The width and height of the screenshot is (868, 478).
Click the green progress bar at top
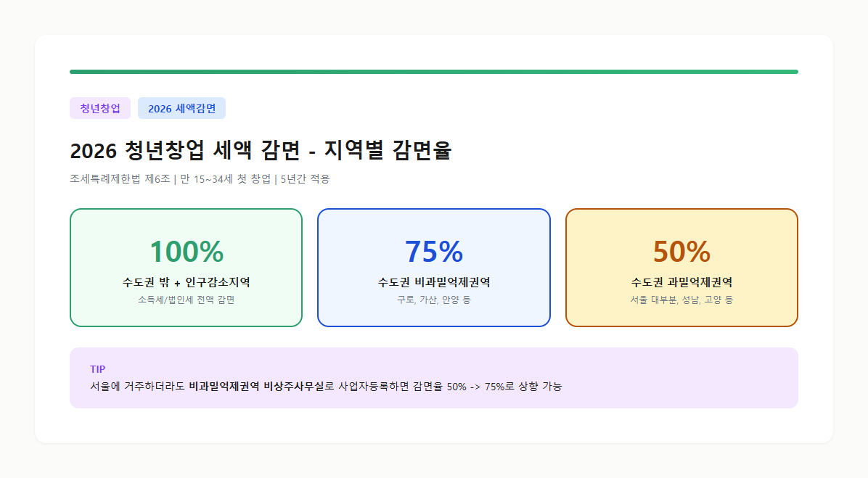(x=434, y=72)
